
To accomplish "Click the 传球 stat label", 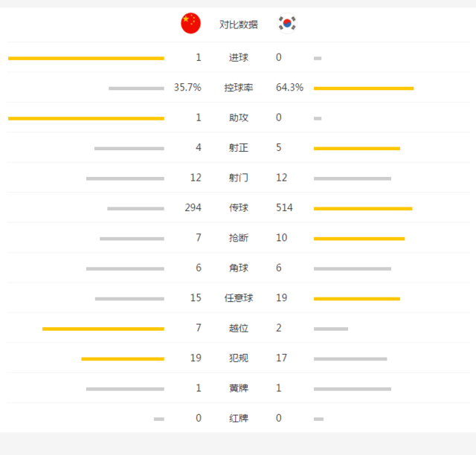I will click(x=238, y=208).
